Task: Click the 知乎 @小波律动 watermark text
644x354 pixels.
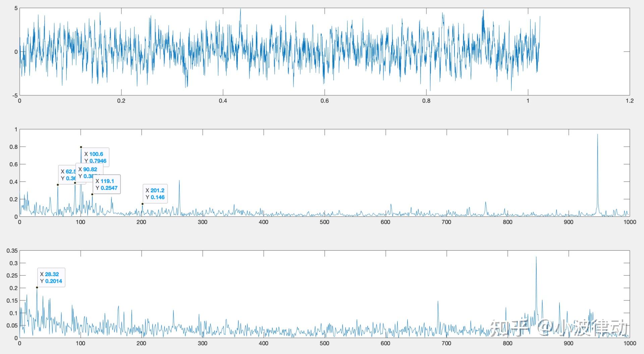Action: coord(558,328)
